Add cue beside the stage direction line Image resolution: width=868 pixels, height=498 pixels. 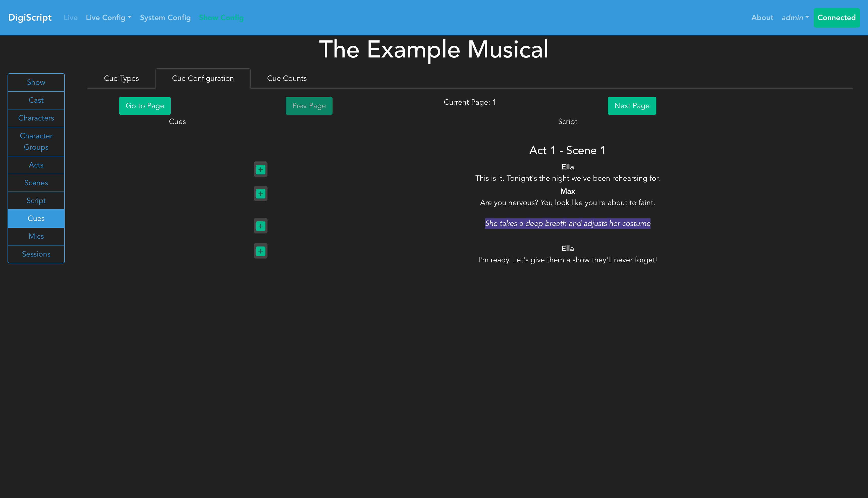pyautogui.click(x=260, y=226)
